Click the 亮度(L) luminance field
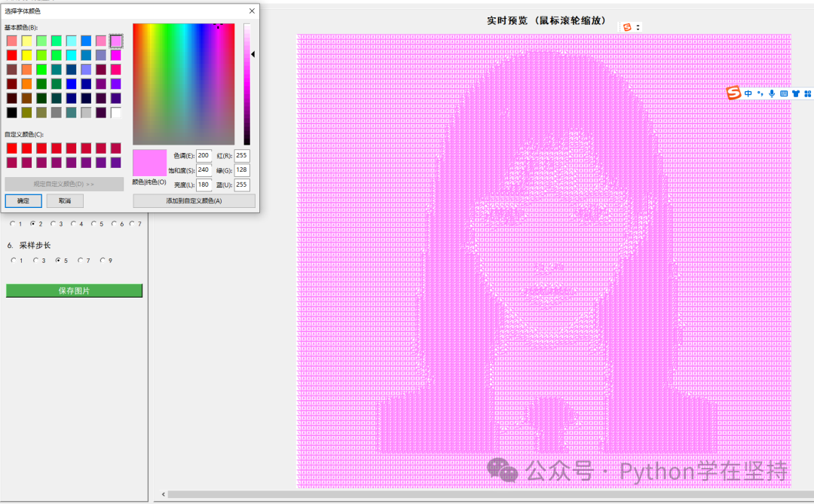Image resolution: width=814 pixels, height=504 pixels. tap(203, 185)
